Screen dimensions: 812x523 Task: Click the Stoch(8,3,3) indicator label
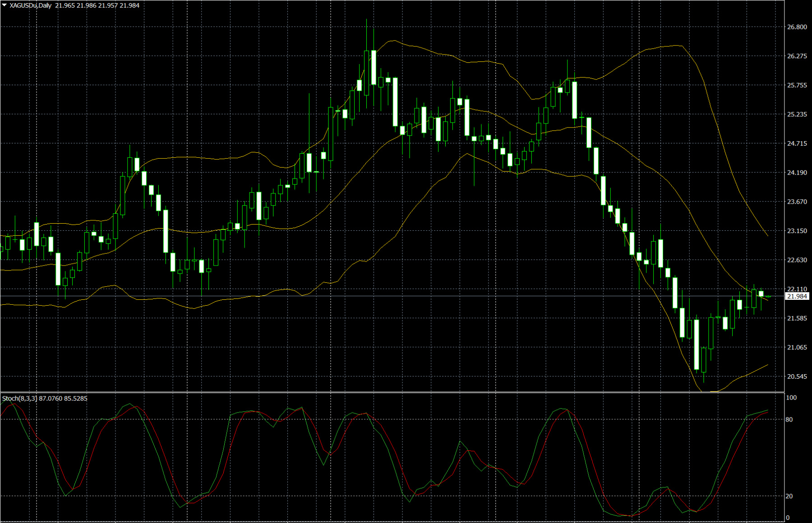point(19,399)
